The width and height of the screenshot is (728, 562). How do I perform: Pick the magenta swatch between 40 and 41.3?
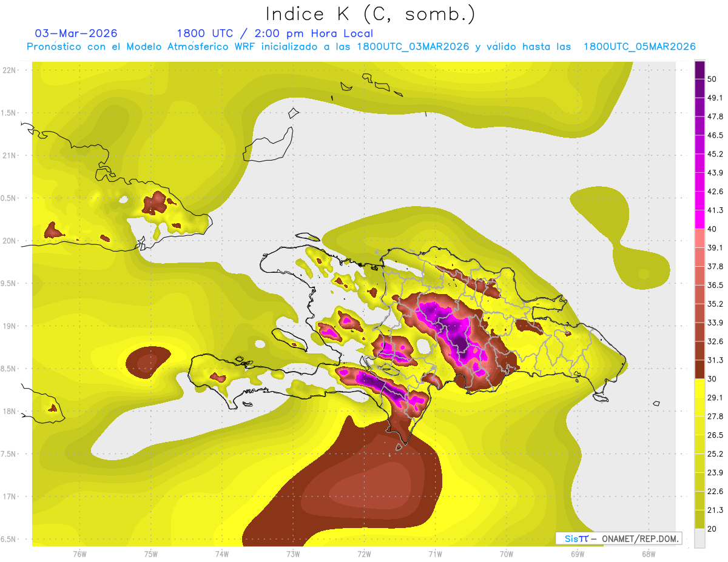point(699,219)
